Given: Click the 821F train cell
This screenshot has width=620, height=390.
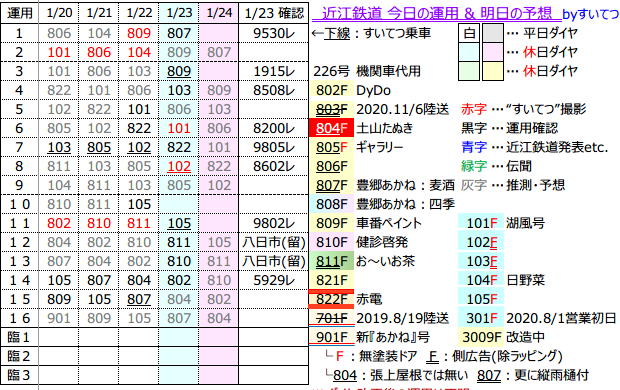Looking at the screenshot, I should coord(331,280).
